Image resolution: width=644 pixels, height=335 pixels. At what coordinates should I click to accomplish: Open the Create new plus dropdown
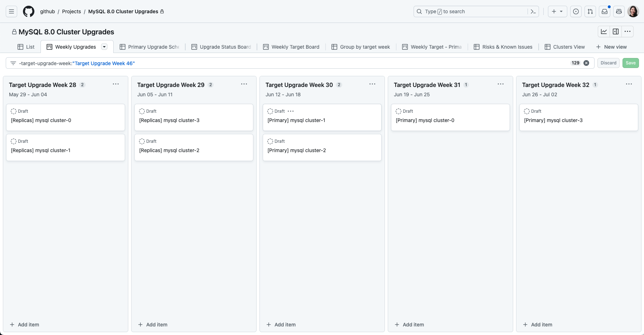[557, 11]
